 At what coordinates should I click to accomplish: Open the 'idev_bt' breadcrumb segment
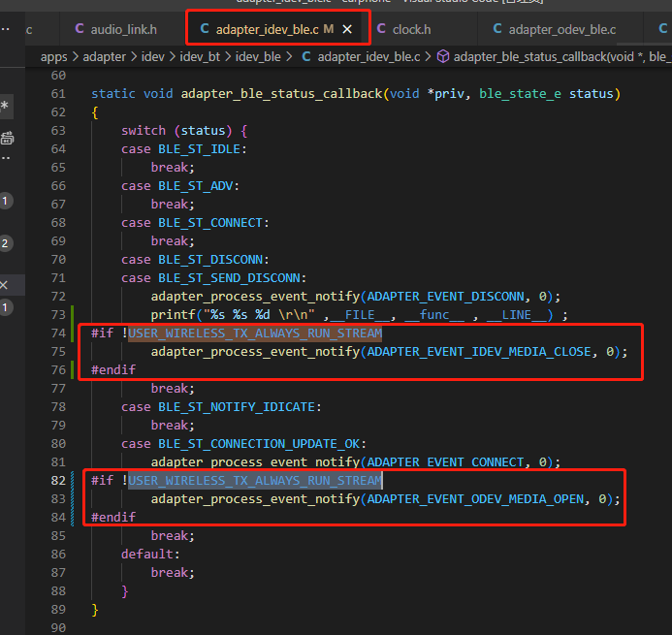[200, 56]
